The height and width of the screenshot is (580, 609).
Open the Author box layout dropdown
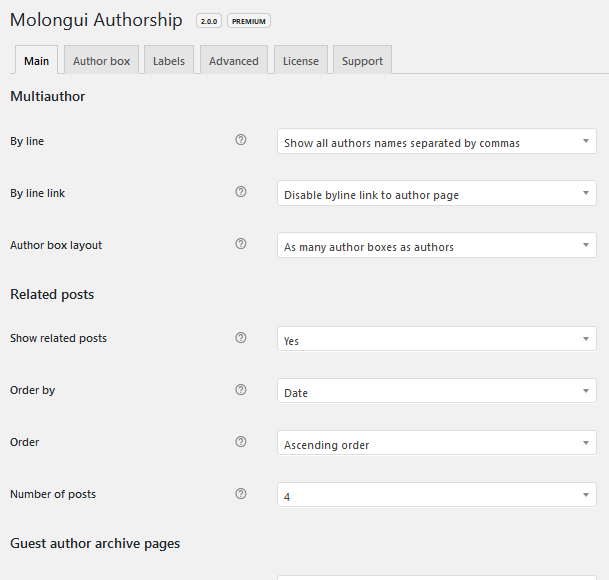[436, 246]
